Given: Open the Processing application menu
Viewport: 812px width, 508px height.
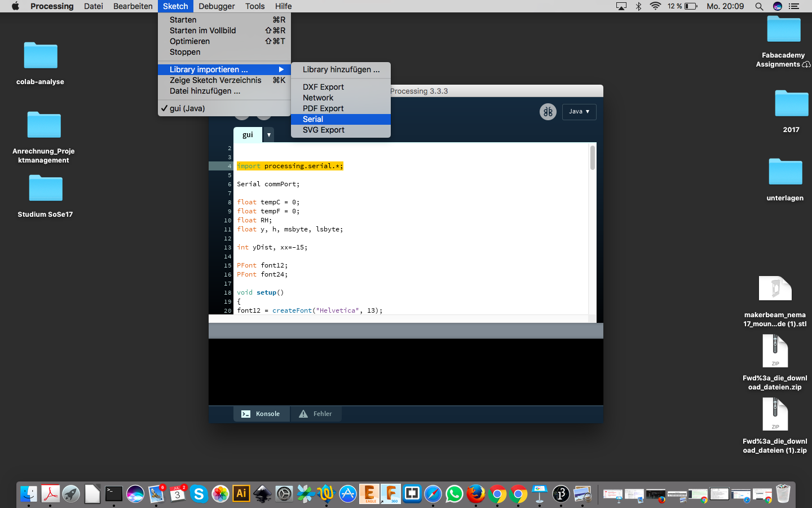Looking at the screenshot, I should (52, 6).
